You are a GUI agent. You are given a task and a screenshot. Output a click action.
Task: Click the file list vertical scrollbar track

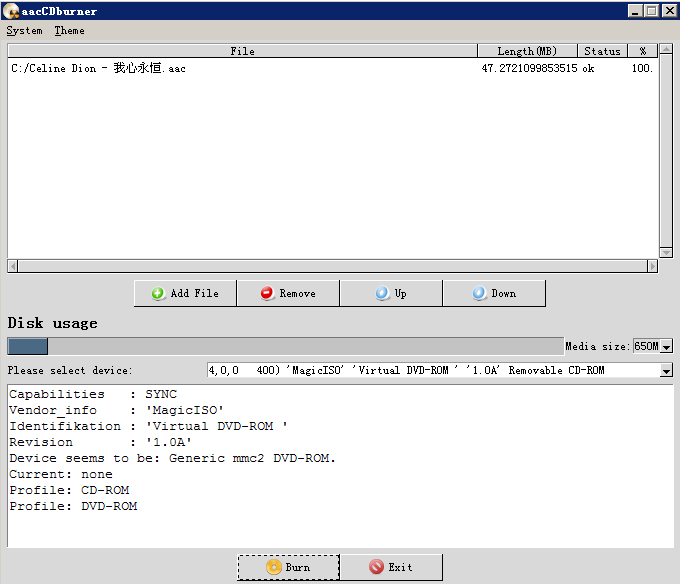(x=666, y=150)
